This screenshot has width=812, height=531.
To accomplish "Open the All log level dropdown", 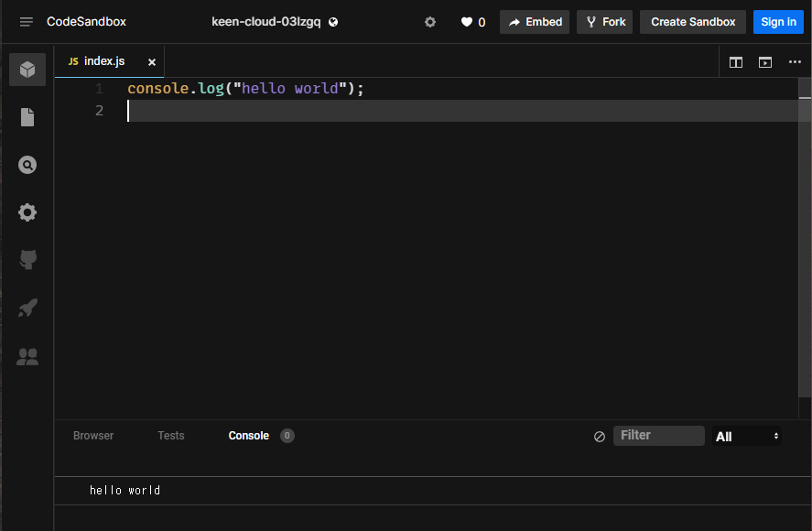I will 747,436.
